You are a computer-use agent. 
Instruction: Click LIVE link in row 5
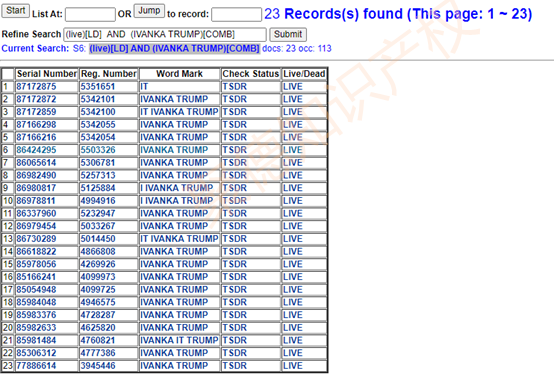pyautogui.click(x=293, y=137)
